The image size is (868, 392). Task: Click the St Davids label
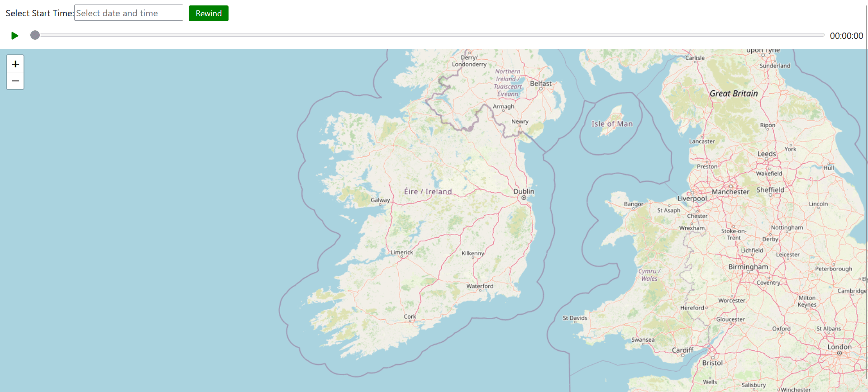575,318
